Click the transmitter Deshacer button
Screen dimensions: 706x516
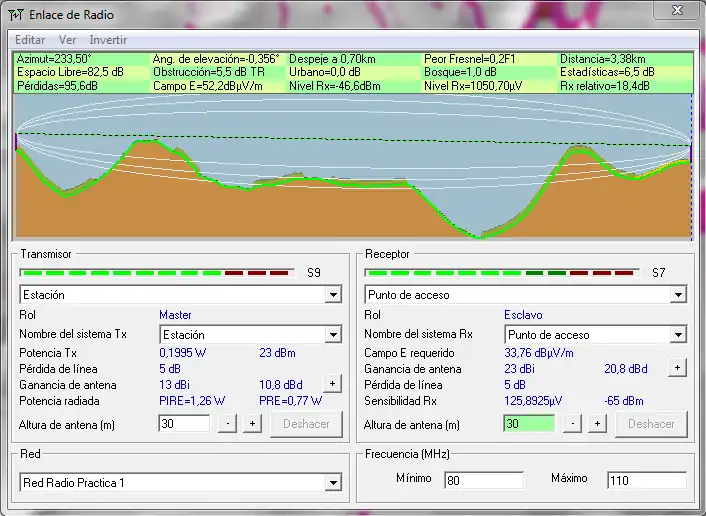[x=306, y=424]
